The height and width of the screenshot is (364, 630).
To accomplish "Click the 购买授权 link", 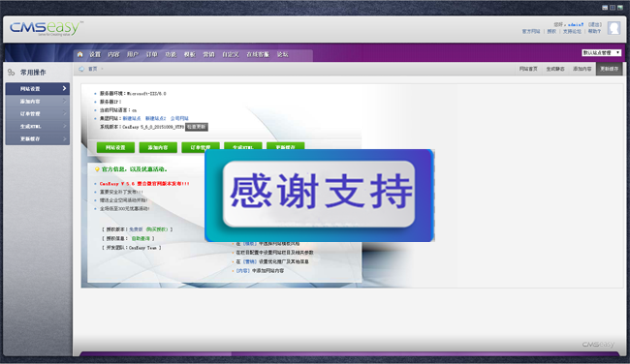I will click(x=157, y=229).
